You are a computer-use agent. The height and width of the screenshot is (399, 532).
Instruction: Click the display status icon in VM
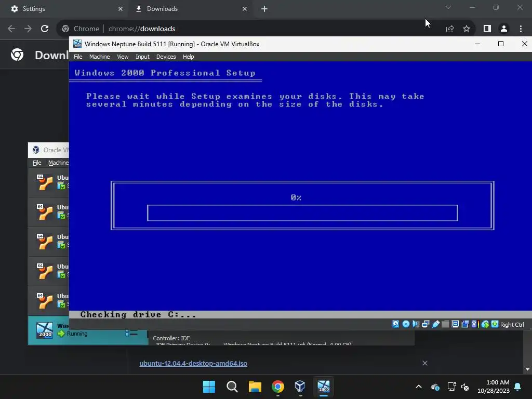click(x=455, y=324)
